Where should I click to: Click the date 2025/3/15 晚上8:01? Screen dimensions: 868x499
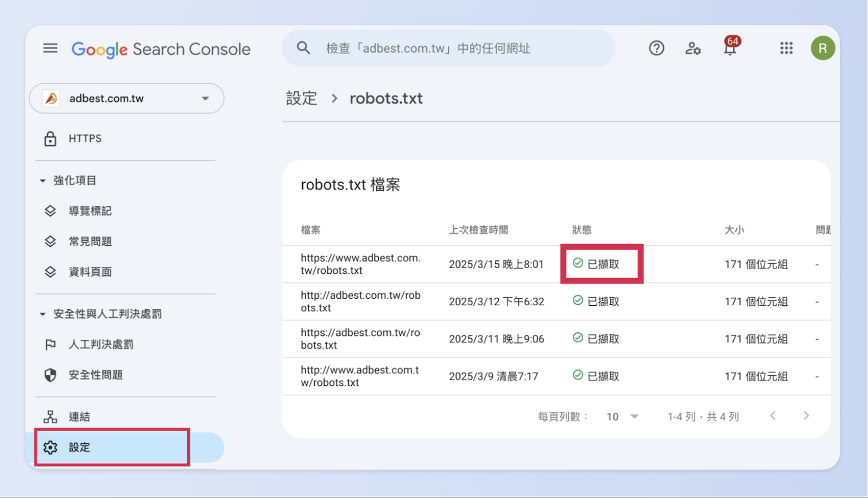tap(496, 264)
